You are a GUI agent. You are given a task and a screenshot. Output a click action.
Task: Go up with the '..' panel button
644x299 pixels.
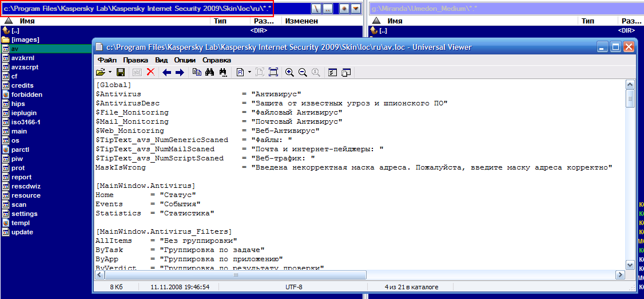click(328, 9)
